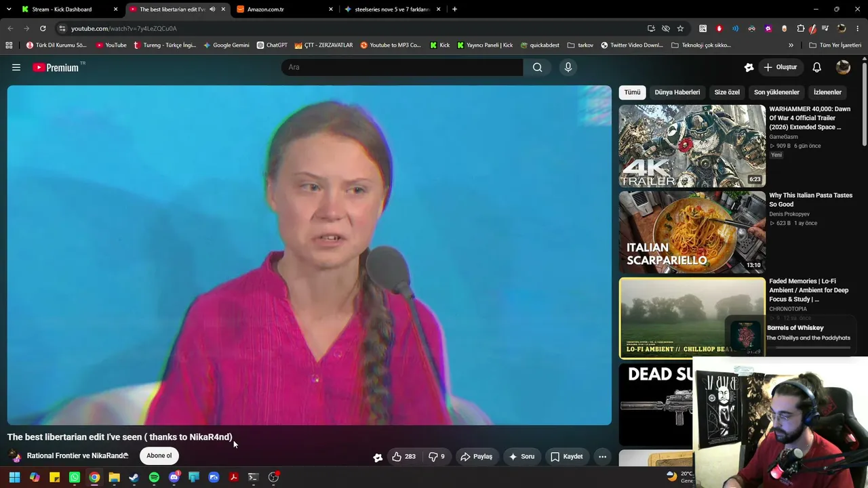Open Steam from the taskbar
Viewport: 868px width, 488px height.
(x=134, y=477)
